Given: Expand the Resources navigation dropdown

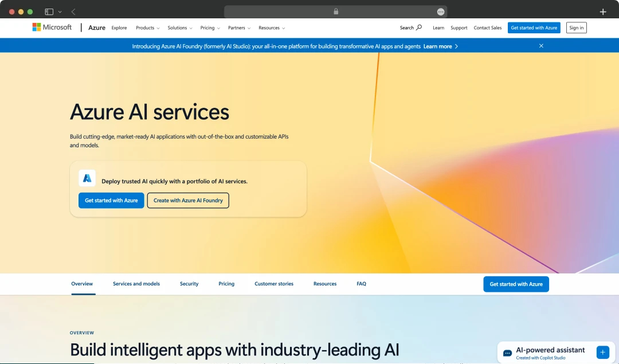Looking at the screenshot, I should [271, 28].
